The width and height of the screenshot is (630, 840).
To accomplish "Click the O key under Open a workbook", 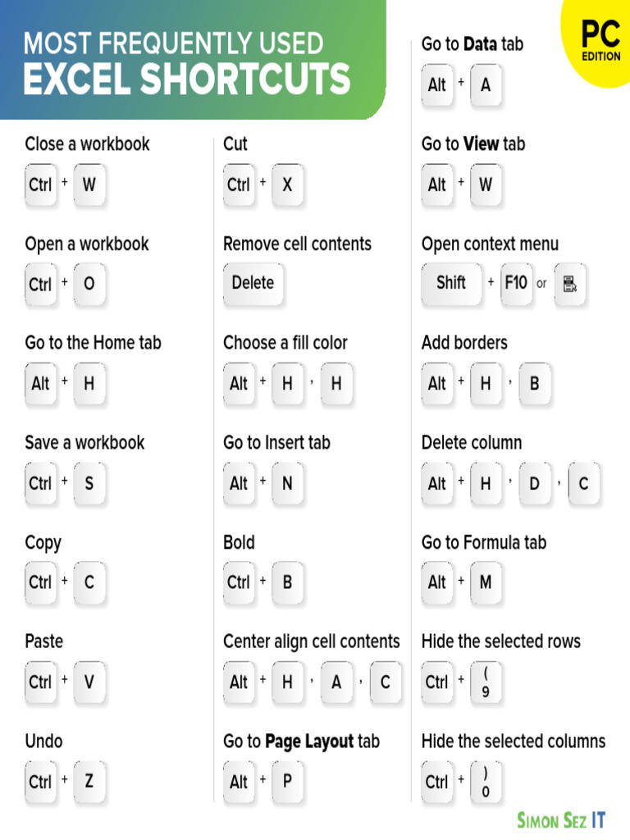I will click(89, 285).
